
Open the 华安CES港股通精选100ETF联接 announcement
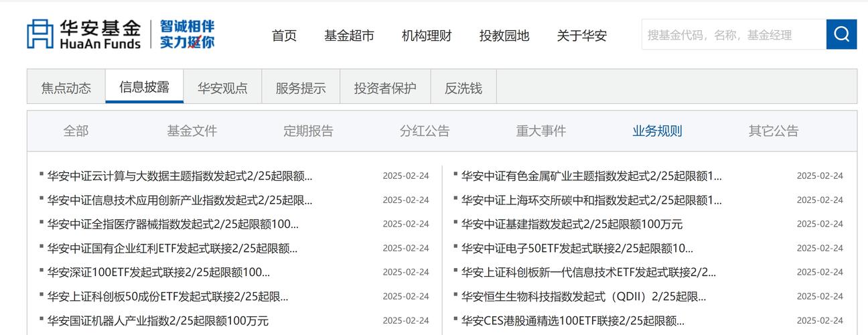573,321
